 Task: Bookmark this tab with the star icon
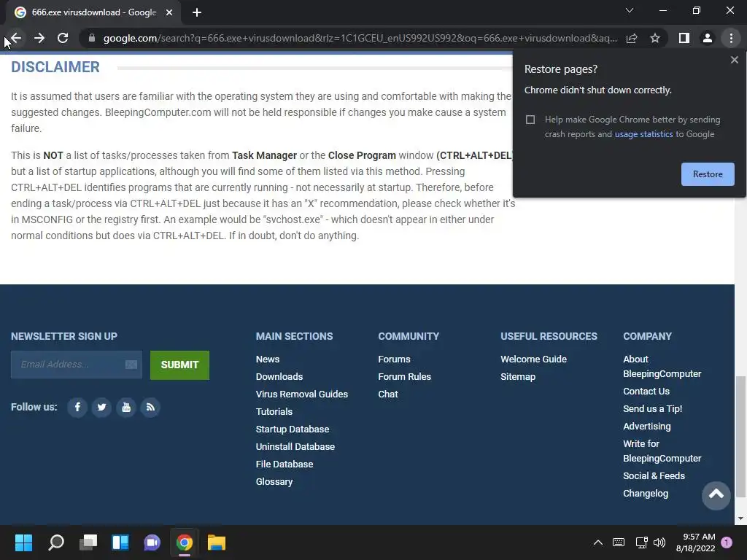click(x=655, y=38)
